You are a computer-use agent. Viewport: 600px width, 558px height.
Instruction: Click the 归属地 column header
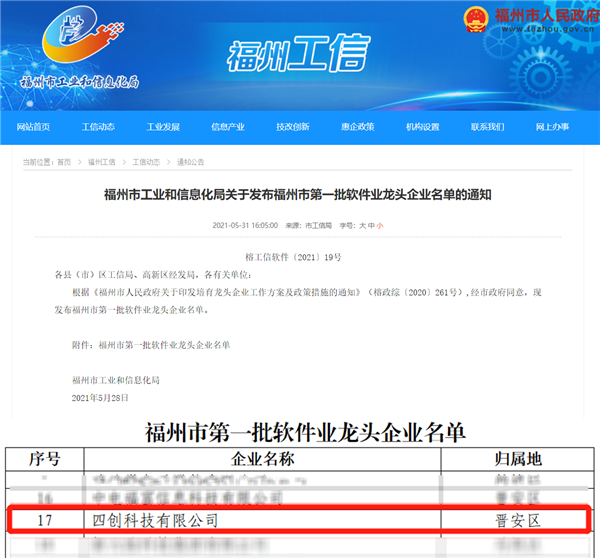point(518,459)
